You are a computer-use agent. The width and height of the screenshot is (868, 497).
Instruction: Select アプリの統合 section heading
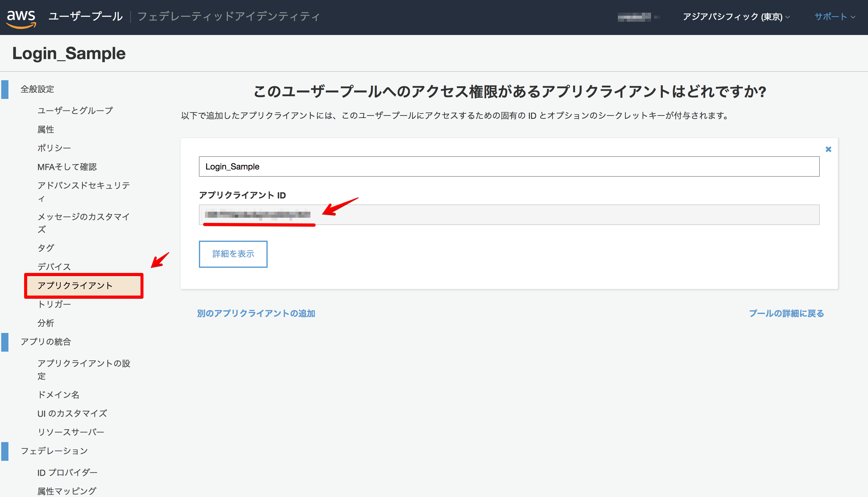46,342
